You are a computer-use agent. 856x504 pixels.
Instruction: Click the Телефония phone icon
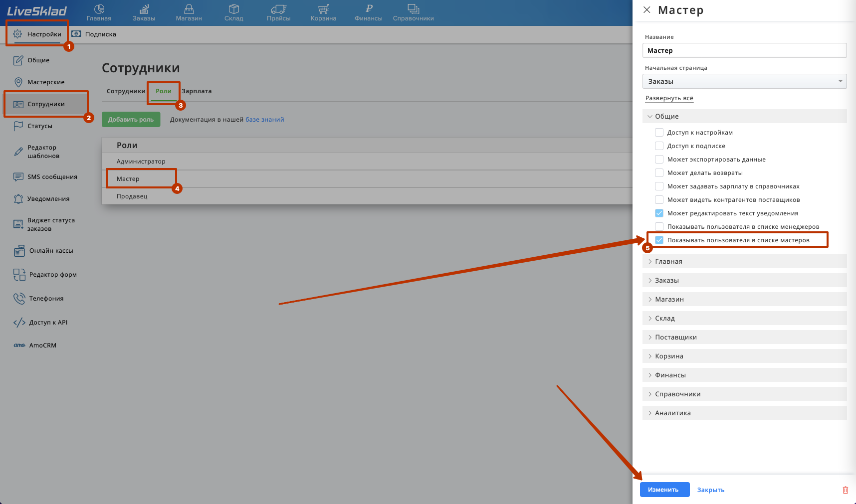click(19, 299)
